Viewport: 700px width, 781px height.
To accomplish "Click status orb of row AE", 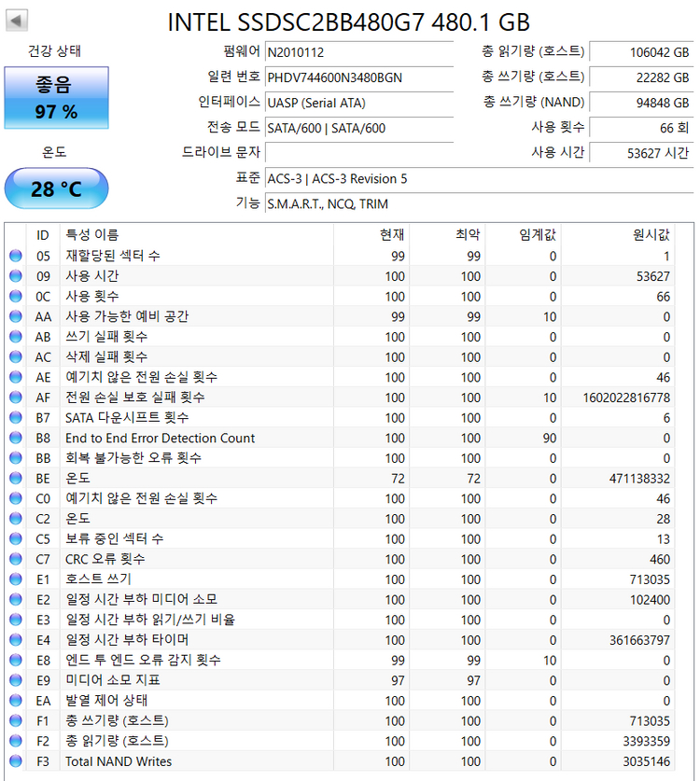I will (x=16, y=377).
